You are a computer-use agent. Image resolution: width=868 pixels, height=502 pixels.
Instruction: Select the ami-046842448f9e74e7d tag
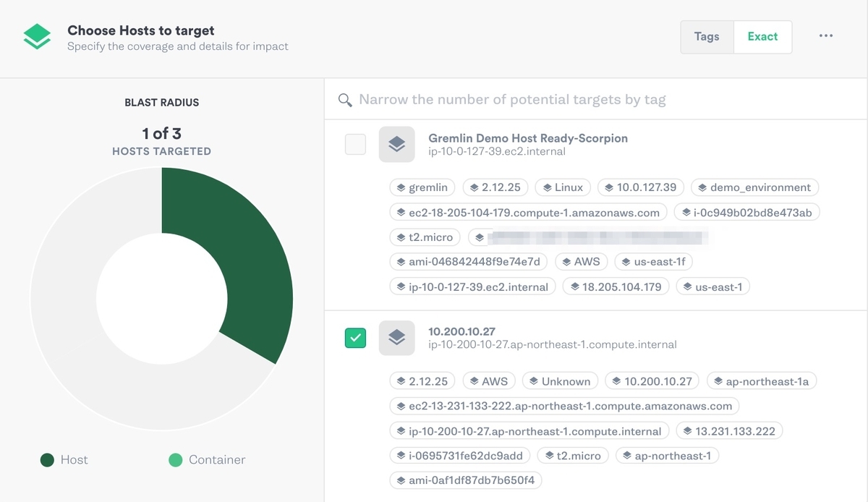469,262
